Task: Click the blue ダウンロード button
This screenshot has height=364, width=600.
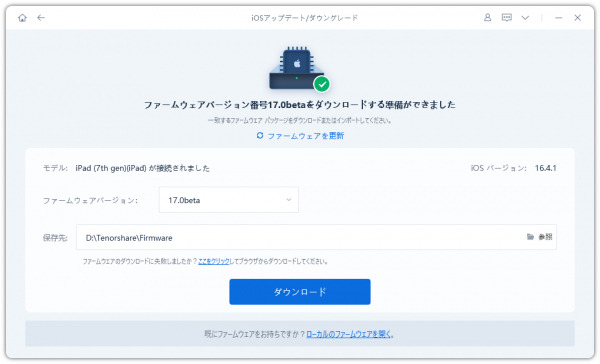Action: 300,292
